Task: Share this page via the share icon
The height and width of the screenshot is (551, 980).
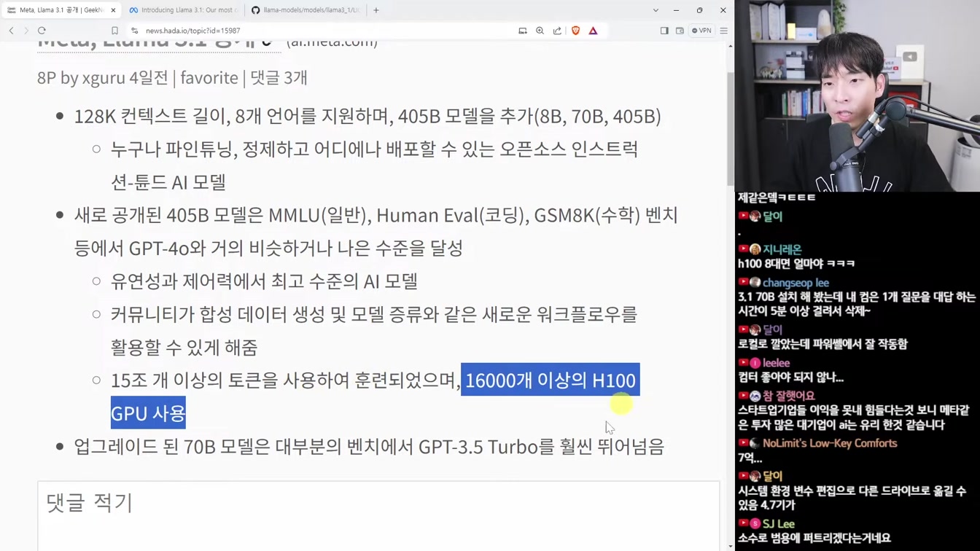Action: (x=558, y=31)
